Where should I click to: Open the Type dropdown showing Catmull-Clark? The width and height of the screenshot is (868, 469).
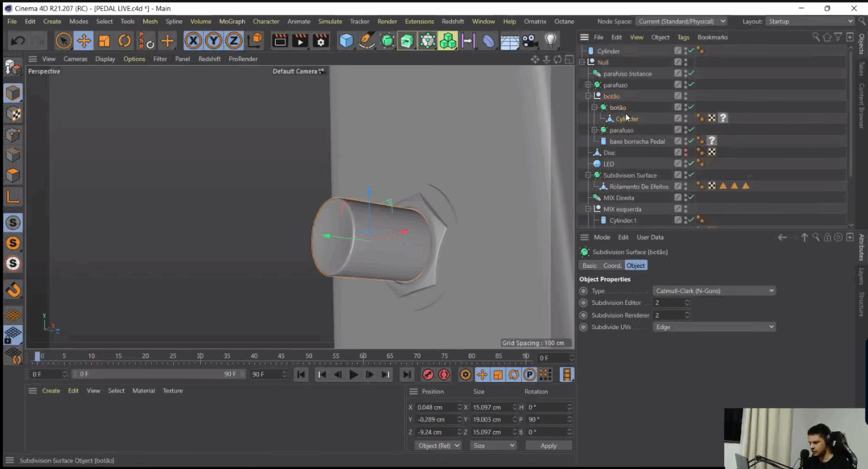[714, 290]
